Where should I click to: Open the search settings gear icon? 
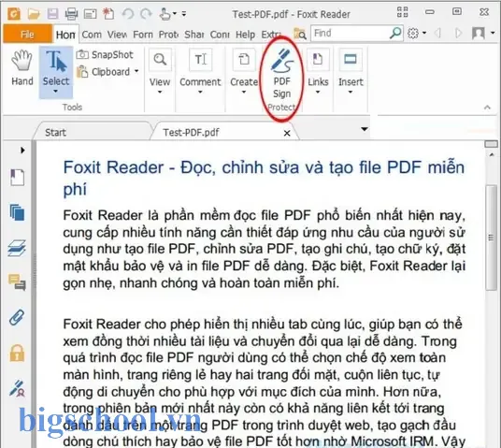click(413, 33)
